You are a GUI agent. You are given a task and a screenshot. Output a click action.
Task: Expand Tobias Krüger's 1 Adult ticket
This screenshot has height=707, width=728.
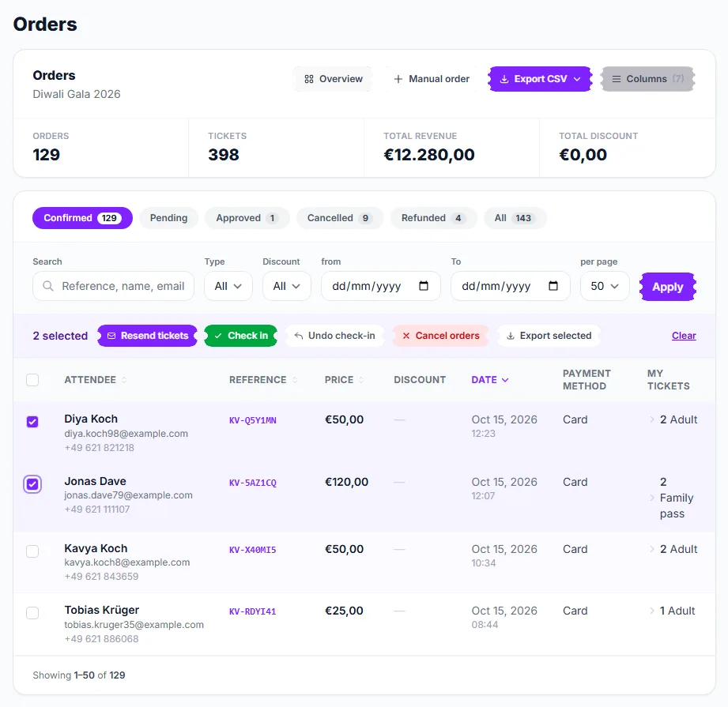(652, 611)
